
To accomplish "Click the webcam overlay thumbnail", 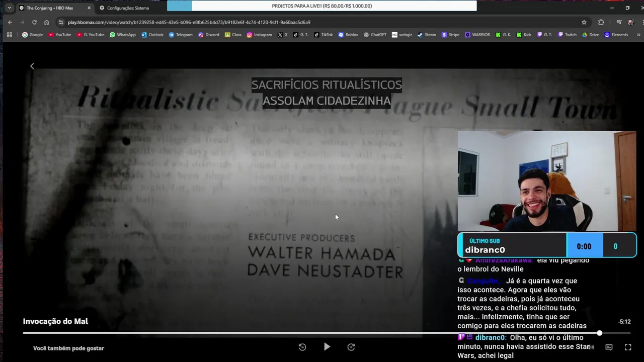I will 546,181.
